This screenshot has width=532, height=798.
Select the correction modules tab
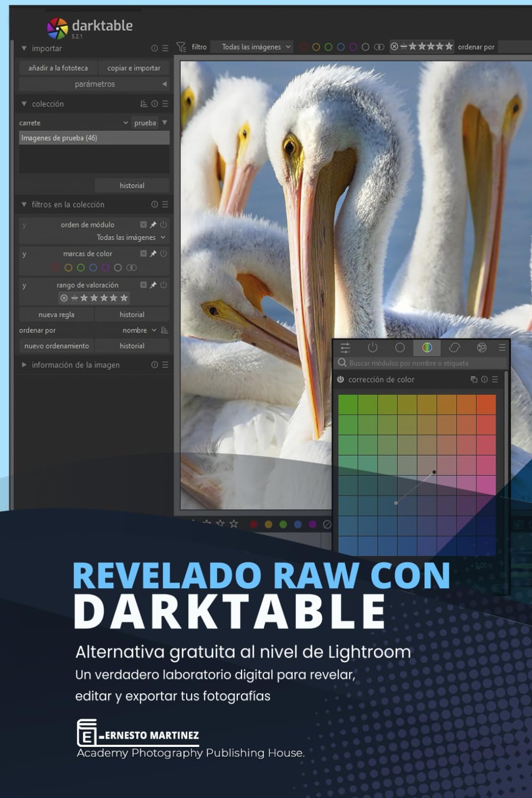click(454, 348)
